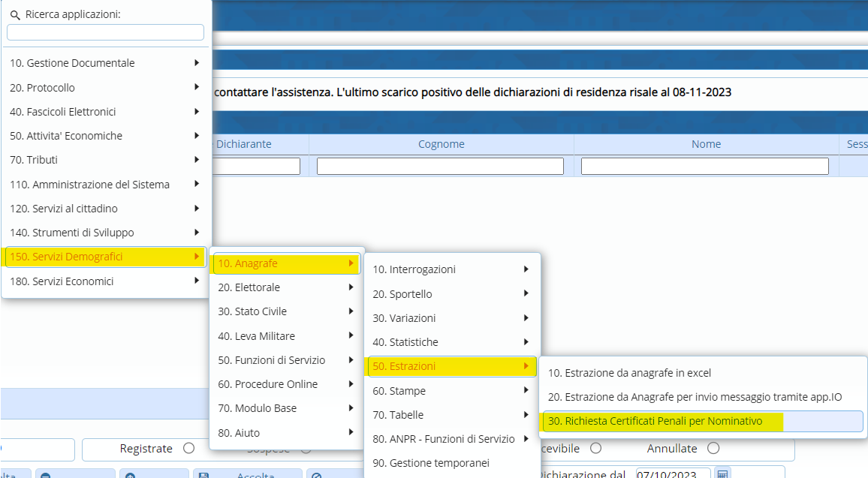Click the Dichiarazione dal date field
Viewport: 868px width, 478px height.
673,473
